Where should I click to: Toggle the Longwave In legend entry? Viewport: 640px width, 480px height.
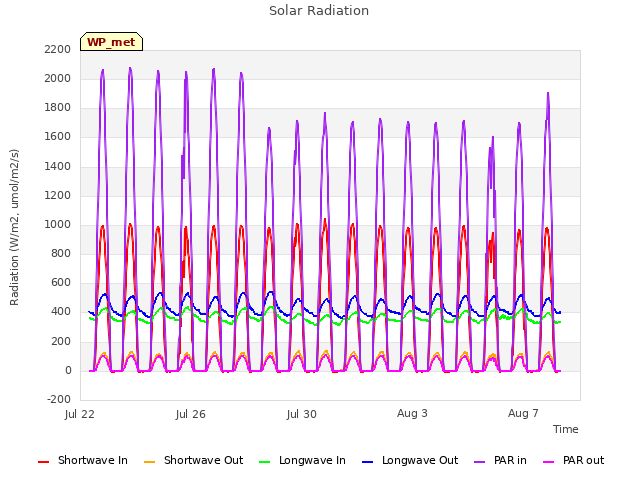coord(302,460)
